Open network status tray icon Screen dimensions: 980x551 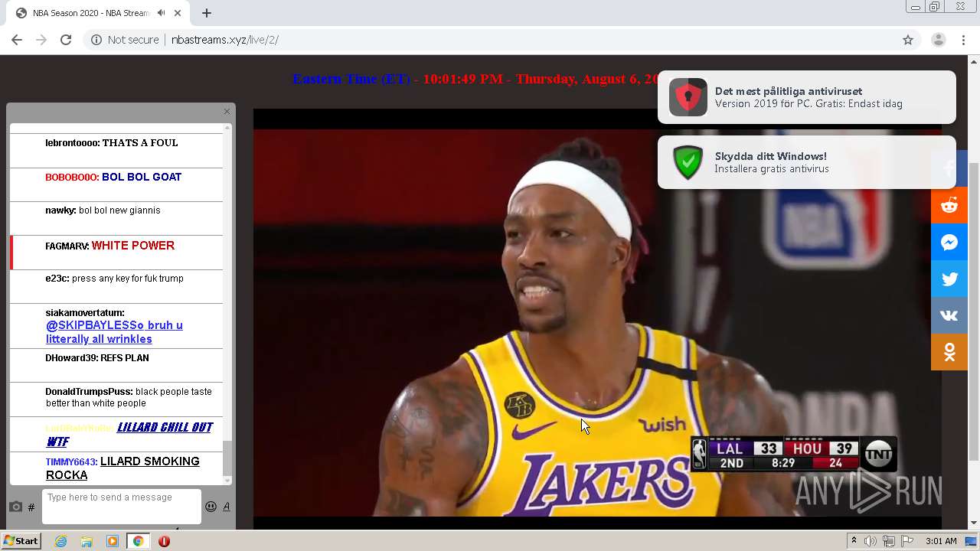coord(888,541)
